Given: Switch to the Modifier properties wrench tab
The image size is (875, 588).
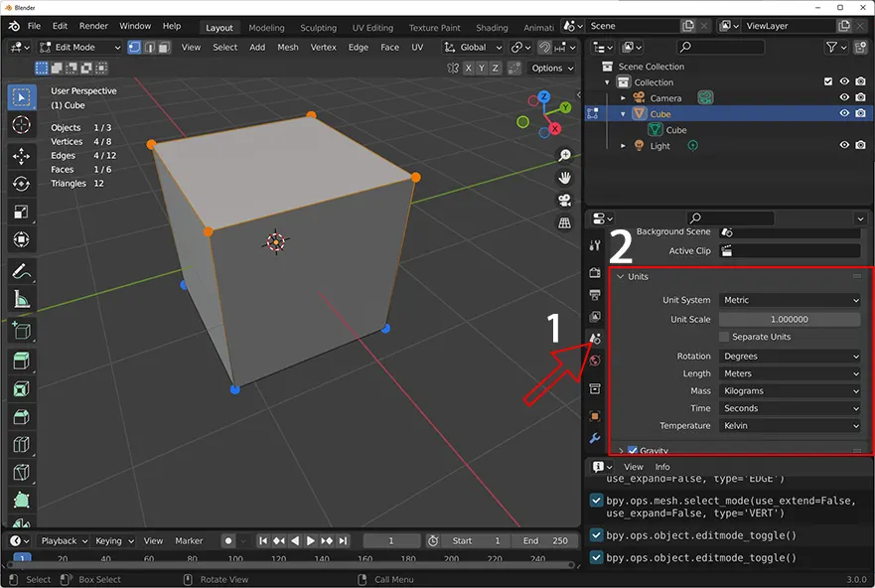Looking at the screenshot, I should tap(596, 439).
